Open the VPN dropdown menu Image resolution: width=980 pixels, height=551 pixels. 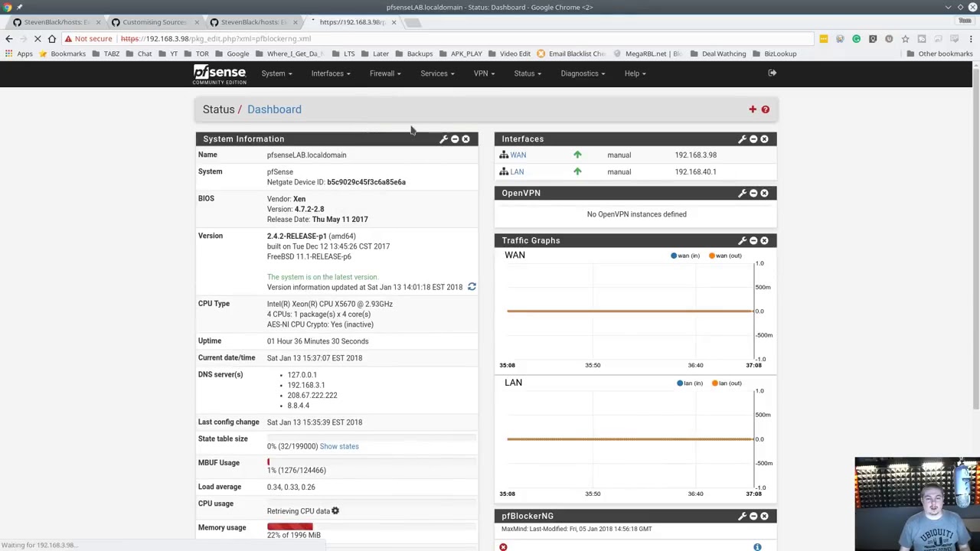pos(484,73)
